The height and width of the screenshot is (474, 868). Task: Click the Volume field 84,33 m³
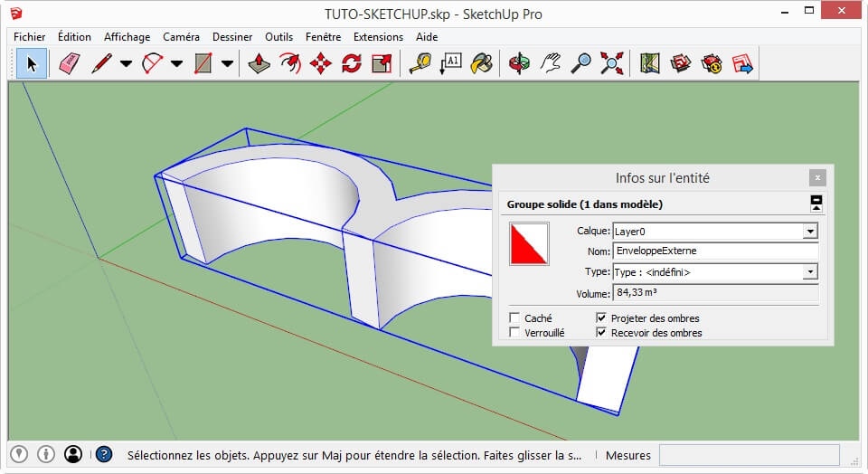pos(715,292)
